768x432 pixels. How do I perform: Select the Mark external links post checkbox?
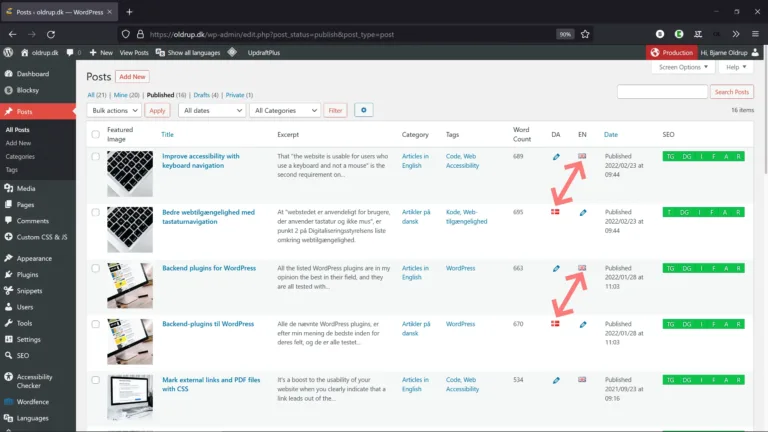click(96, 380)
